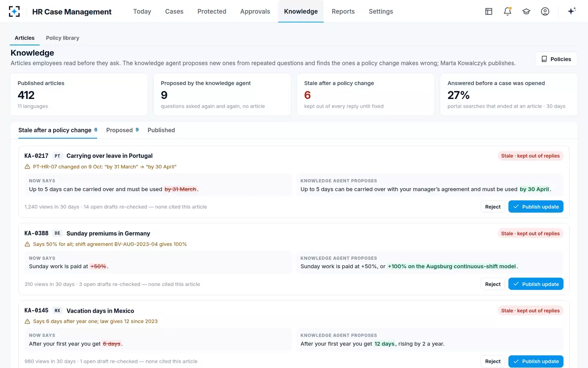This screenshot has height=368, width=588.
Task: Click the Stale badge on KA-0217
Action: pyautogui.click(x=530, y=156)
